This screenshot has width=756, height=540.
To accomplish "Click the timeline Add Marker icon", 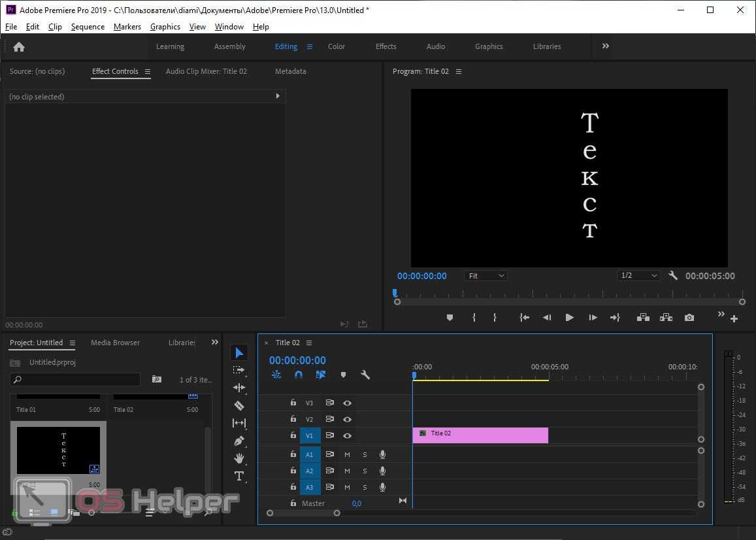I will point(343,375).
